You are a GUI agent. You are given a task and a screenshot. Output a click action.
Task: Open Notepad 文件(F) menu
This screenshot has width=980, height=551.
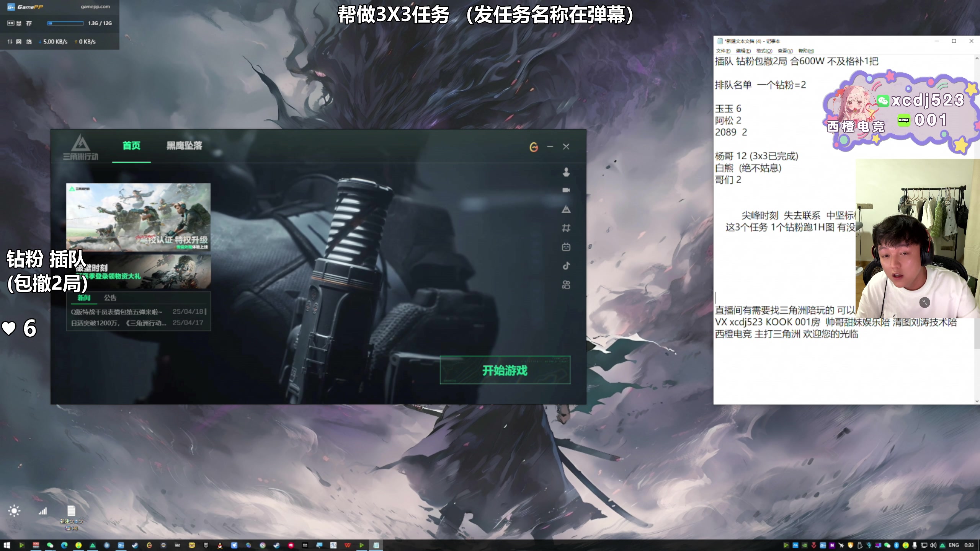click(723, 51)
